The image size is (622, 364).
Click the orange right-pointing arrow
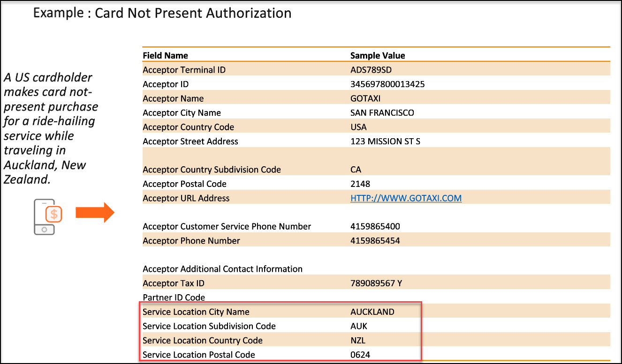pyautogui.click(x=95, y=212)
